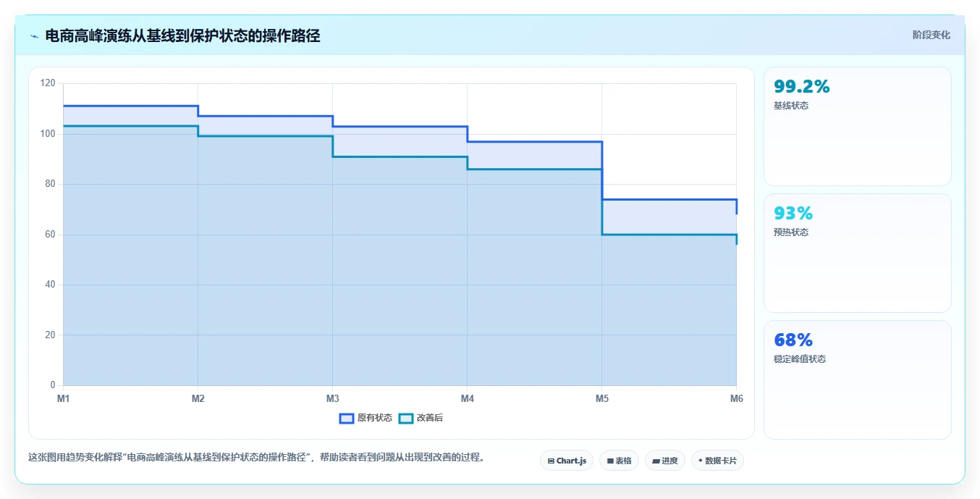Click the 表格 tag

619,461
